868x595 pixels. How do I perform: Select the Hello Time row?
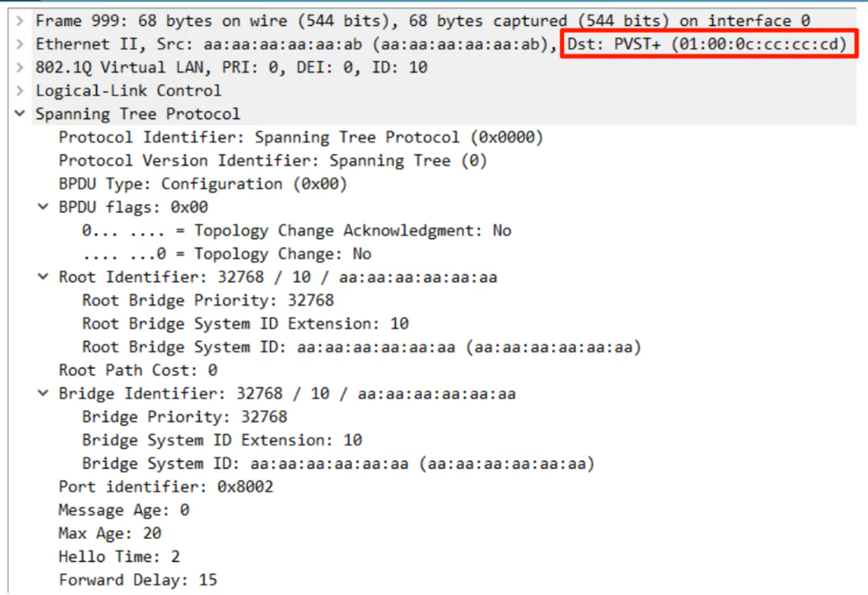coord(119,556)
